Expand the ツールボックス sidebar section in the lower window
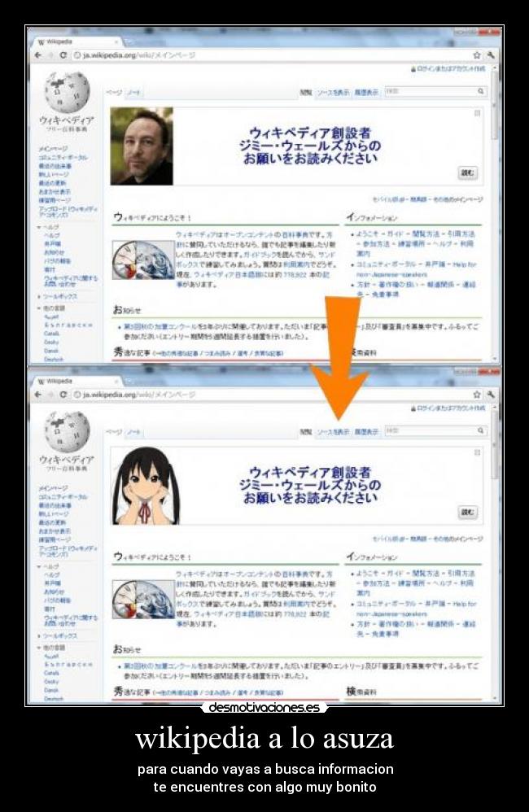The height and width of the screenshot is (812, 529). pyautogui.click(x=58, y=636)
